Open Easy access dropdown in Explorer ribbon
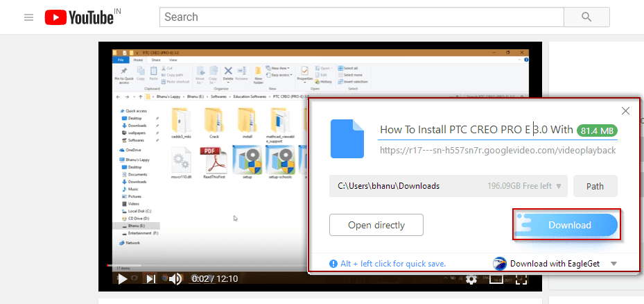This screenshot has width=644, height=304. point(279,75)
